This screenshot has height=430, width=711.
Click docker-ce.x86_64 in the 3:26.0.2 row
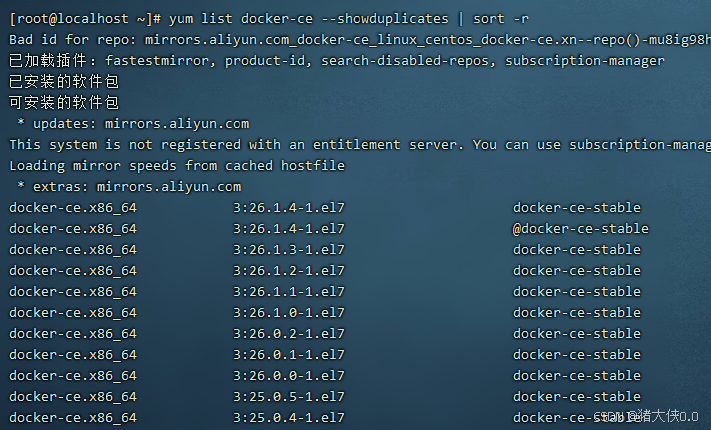click(x=73, y=334)
